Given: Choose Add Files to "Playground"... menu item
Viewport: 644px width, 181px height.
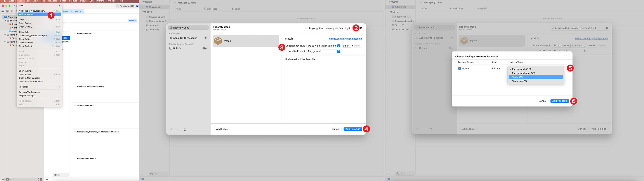Looking at the screenshot, I should [x=39, y=11].
